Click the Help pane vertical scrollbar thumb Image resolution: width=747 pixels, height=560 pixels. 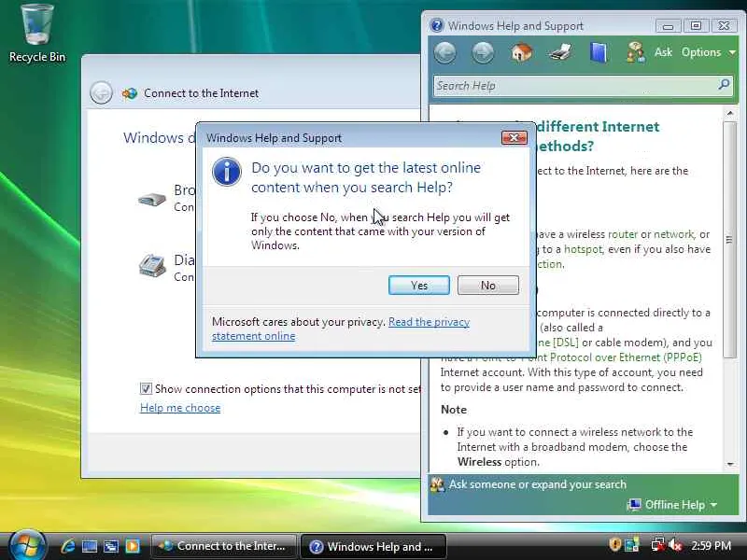pos(730,240)
